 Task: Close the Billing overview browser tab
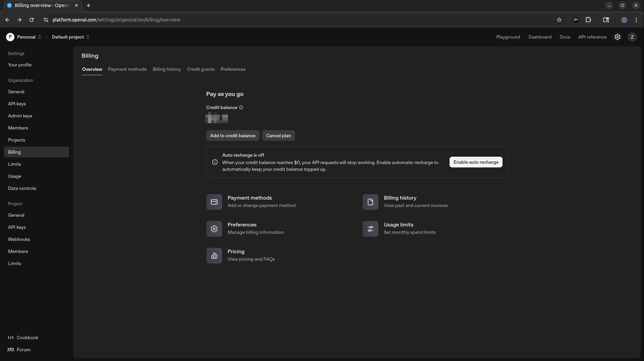click(x=76, y=5)
